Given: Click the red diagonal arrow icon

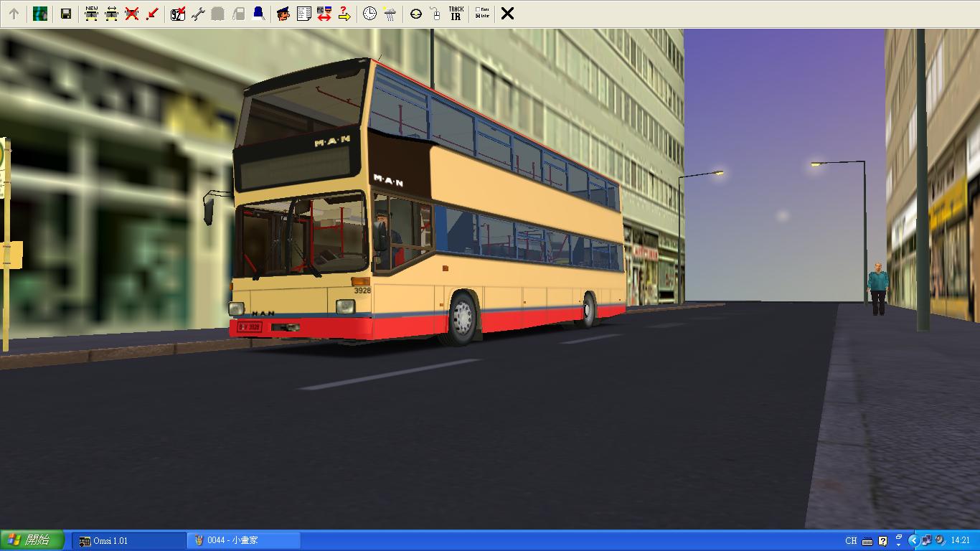Looking at the screenshot, I should (x=151, y=14).
